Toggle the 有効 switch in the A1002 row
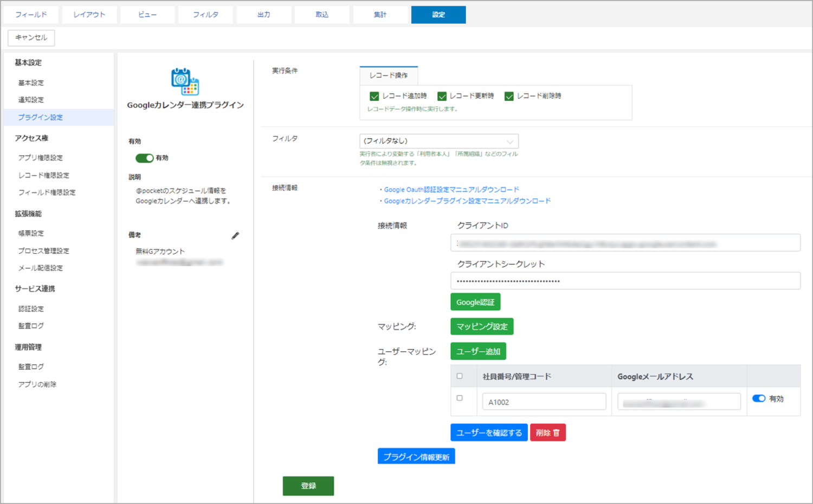Image resolution: width=813 pixels, height=504 pixels. click(x=759, y=398)
